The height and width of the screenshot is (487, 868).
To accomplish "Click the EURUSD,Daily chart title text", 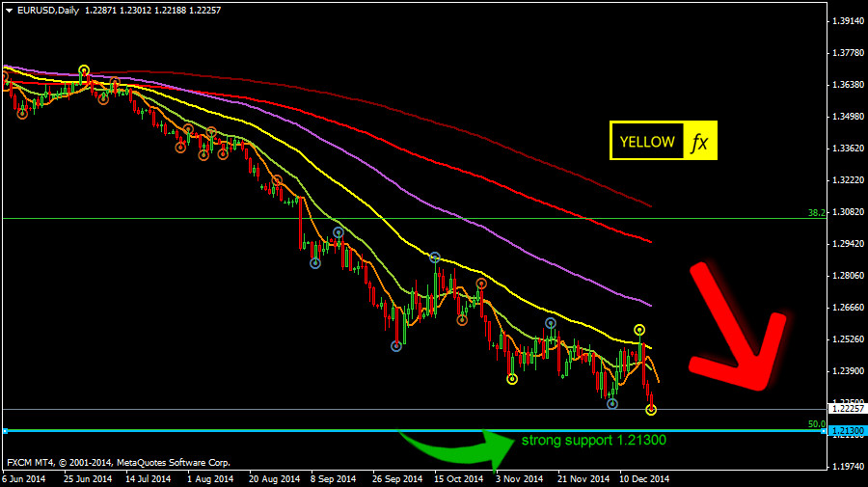I will click(x=47, y=9).
